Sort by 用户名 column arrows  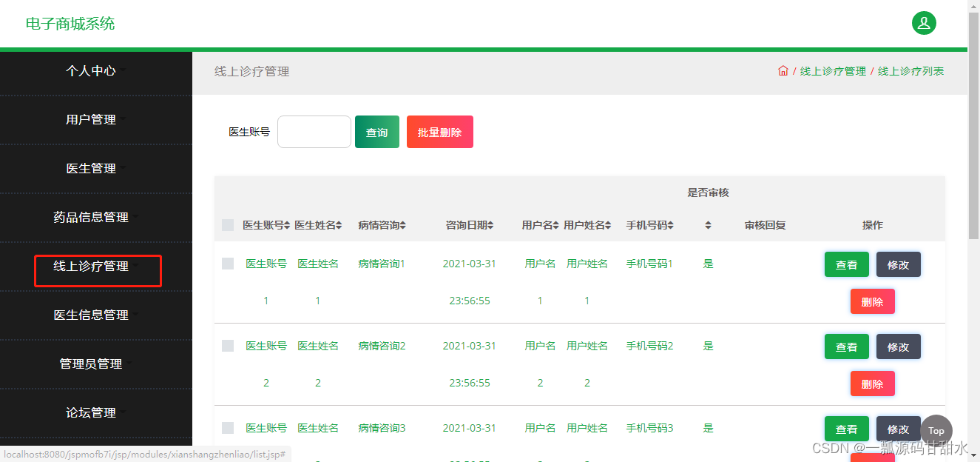[x=555, y=225]
